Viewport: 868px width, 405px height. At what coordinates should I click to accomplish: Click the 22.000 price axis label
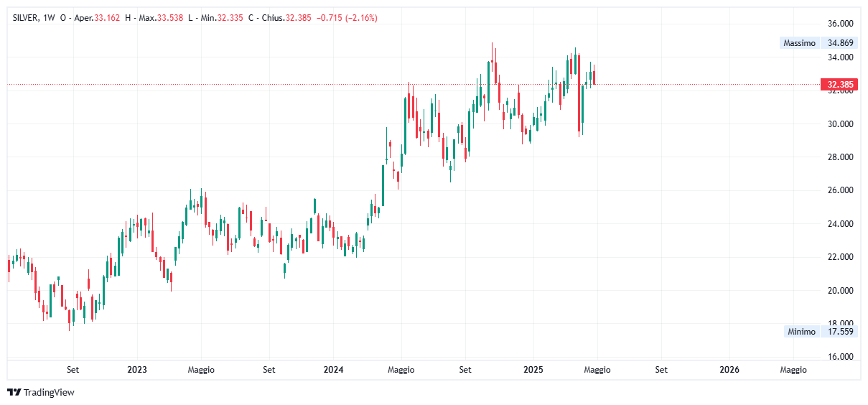point(840,257)
